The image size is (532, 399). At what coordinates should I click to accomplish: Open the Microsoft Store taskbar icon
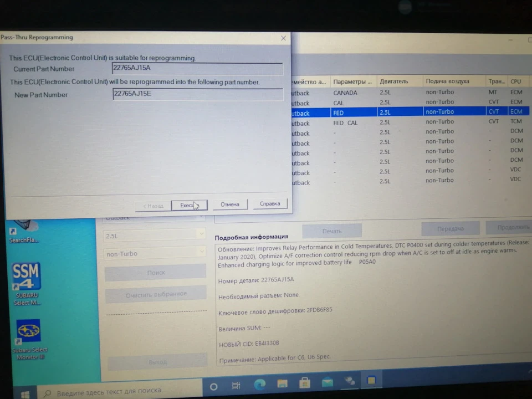305,383
